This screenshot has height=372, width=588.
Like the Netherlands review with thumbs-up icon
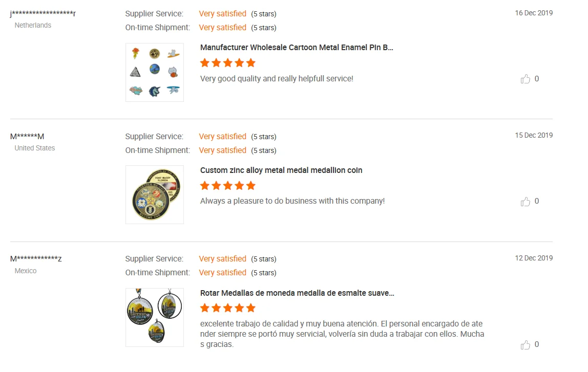tap(526, 79)
